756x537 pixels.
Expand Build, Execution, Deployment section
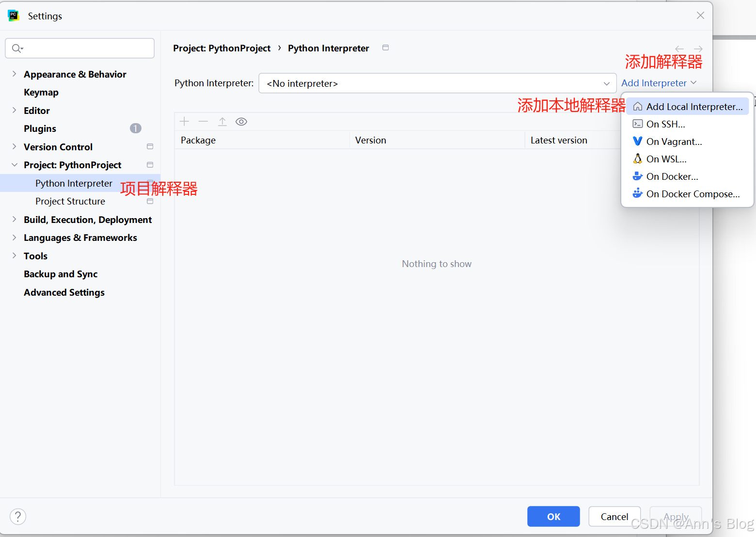[x=14, y=219]
